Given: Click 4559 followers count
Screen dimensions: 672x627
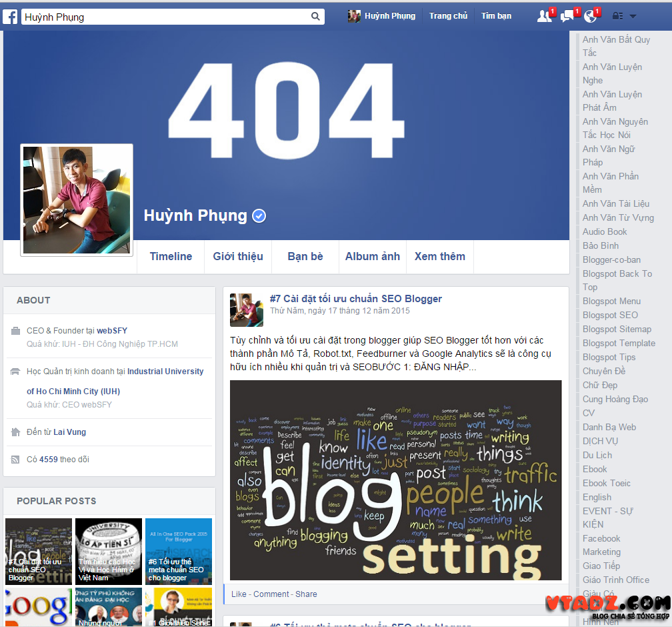Looking at the screenshot, I should point(49,460).
